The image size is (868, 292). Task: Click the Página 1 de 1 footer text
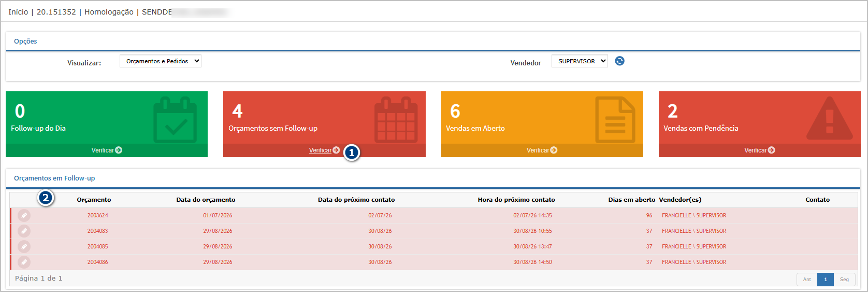[38, 279]
